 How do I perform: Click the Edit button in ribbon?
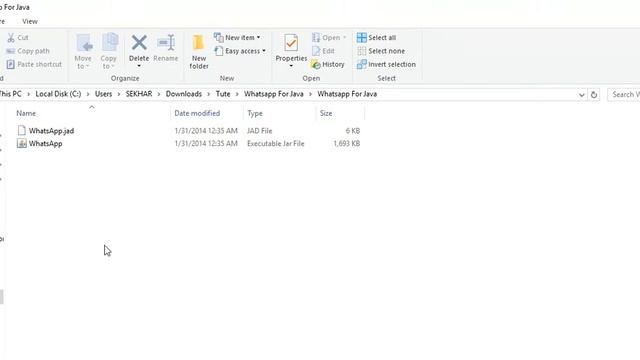[323, 51]
